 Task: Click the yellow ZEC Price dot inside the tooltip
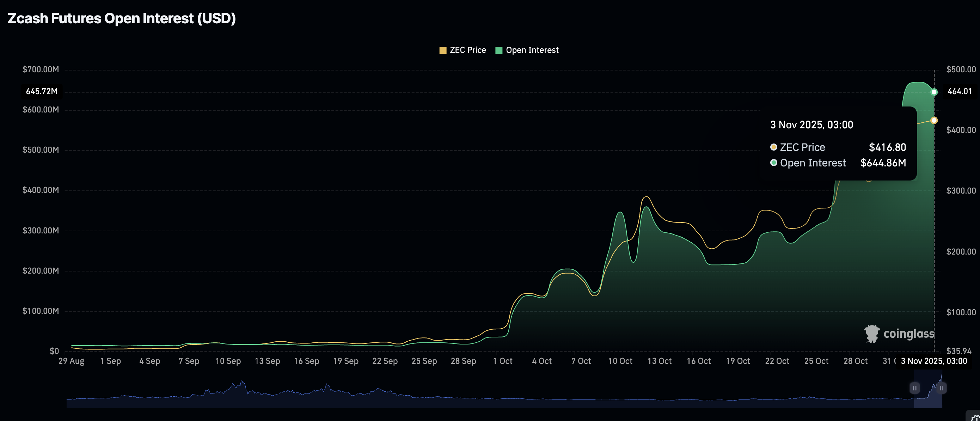(773, 147)
